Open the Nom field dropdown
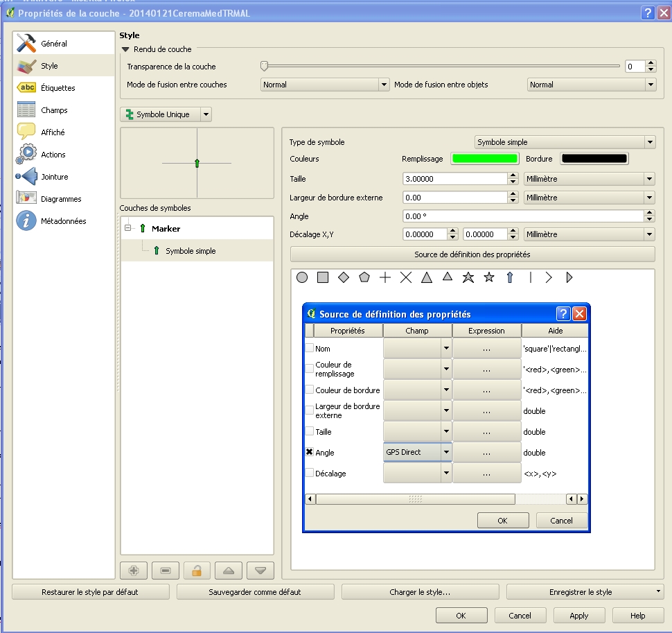 tap(418, 348)
